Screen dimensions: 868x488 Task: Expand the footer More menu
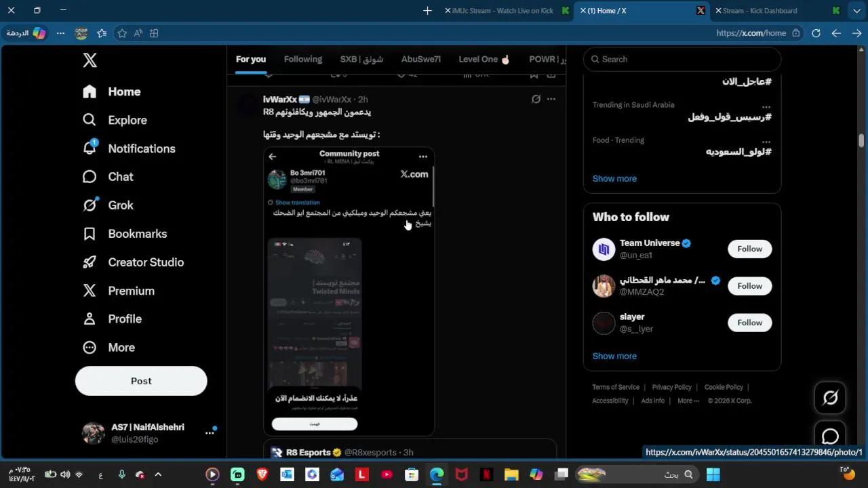tap(688, 401)
